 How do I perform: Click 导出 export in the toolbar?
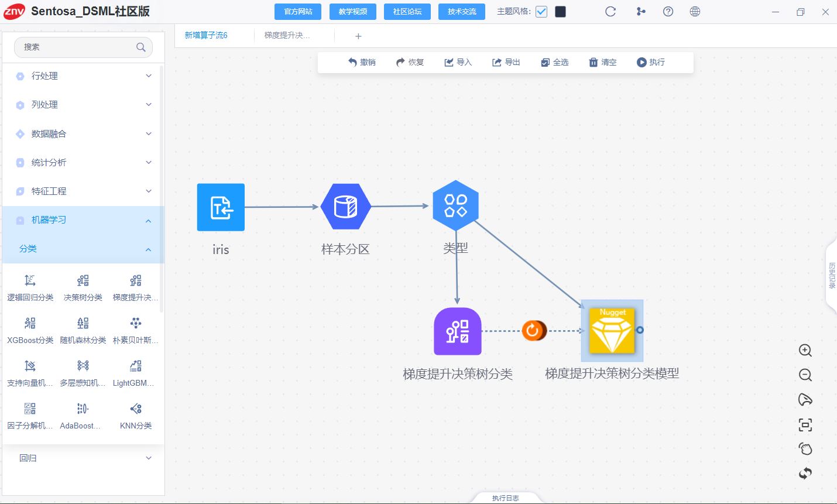coord(506,62)
